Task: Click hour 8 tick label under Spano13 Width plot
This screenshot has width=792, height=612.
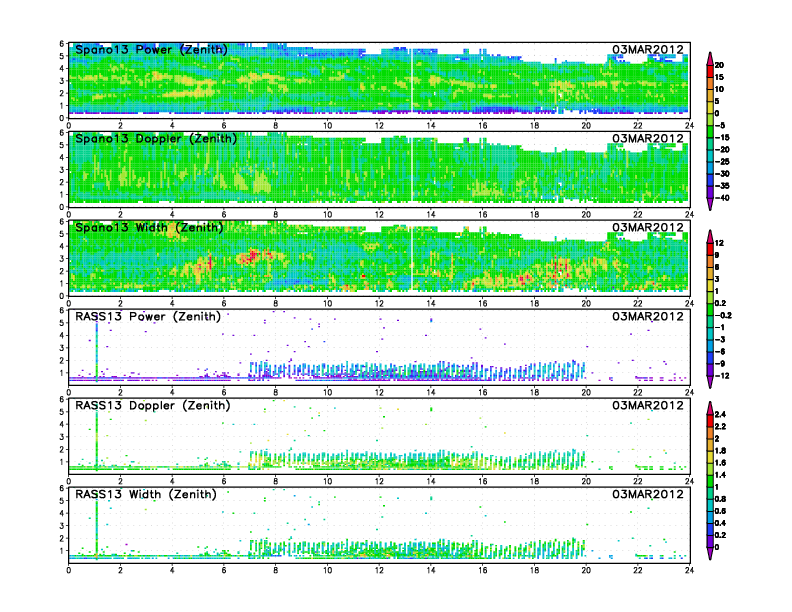Action: 275,303
